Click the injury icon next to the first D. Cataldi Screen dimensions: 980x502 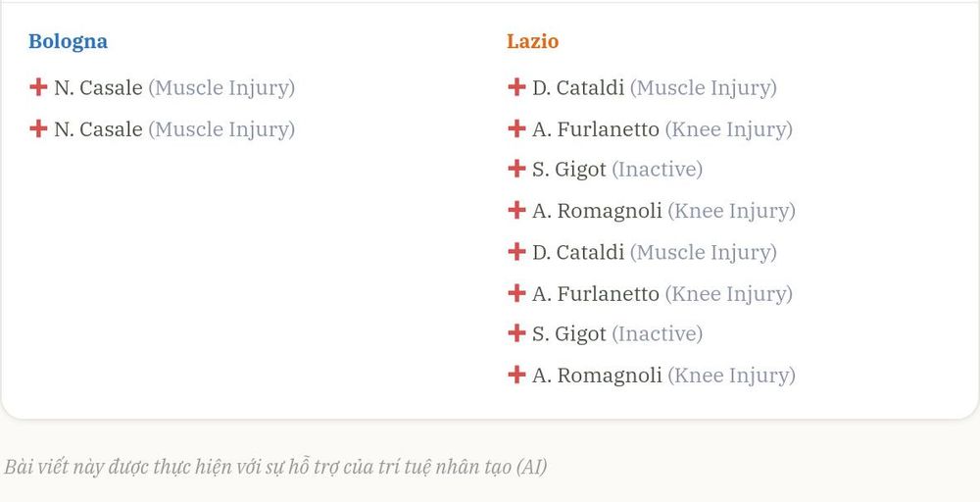click(516, 87)
